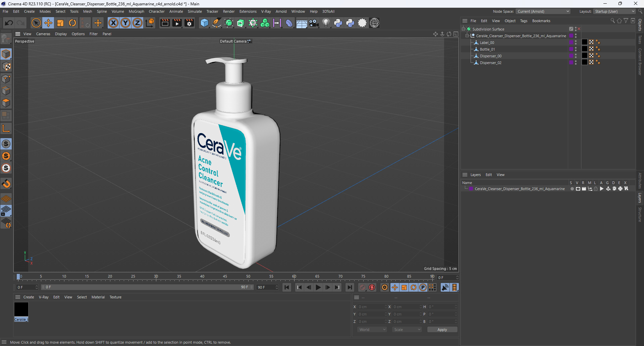
Task: Add a camera object icon
Action: tap(314, 23)
